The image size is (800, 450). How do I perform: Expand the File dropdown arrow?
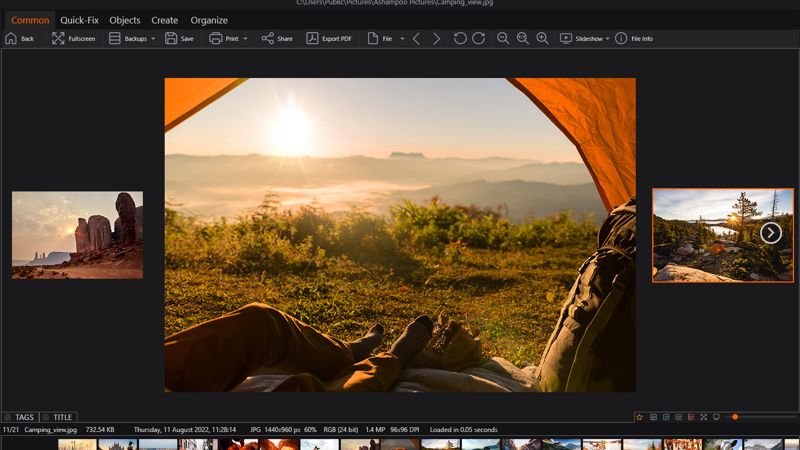point(402,39)
